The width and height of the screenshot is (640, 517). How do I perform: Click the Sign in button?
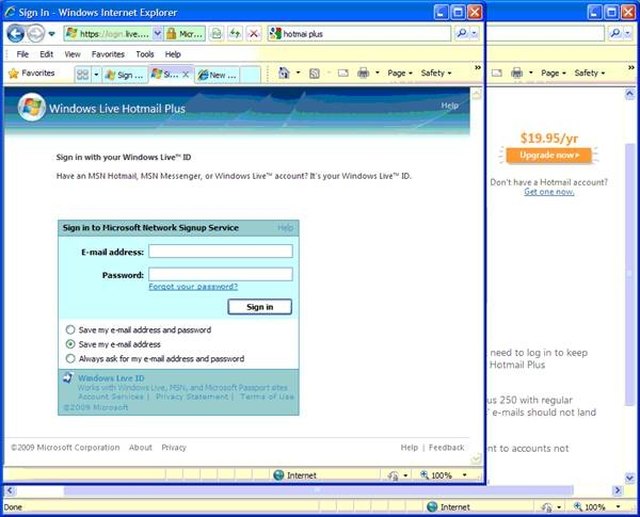point(260,307)
